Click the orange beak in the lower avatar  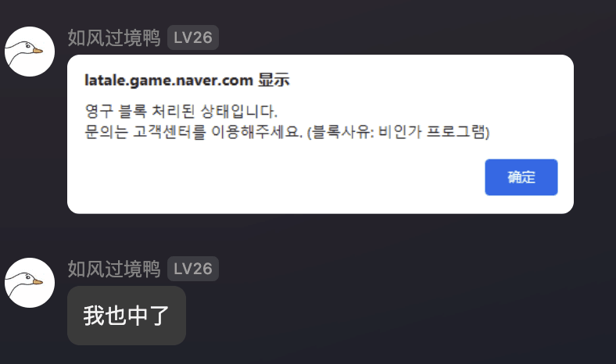[38, 281]
